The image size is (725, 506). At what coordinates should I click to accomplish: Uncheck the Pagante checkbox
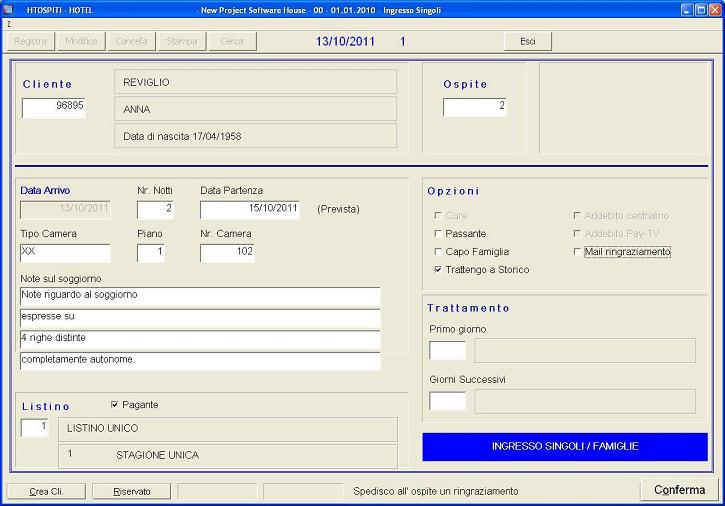click(115, 404)
